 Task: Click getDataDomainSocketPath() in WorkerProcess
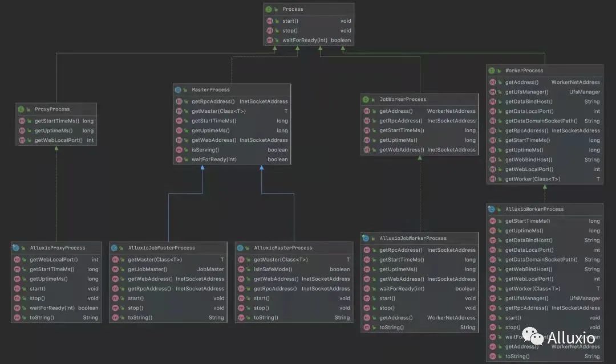[541, 121]
